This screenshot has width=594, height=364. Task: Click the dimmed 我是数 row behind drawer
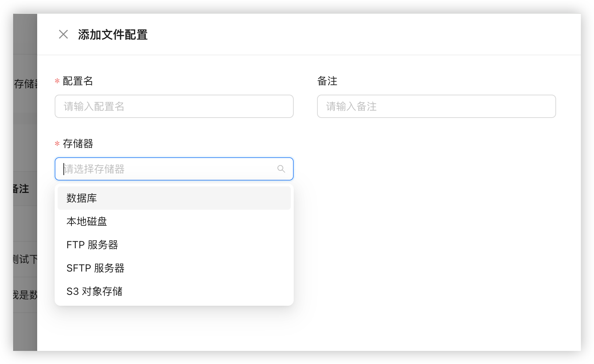[25, 294]
